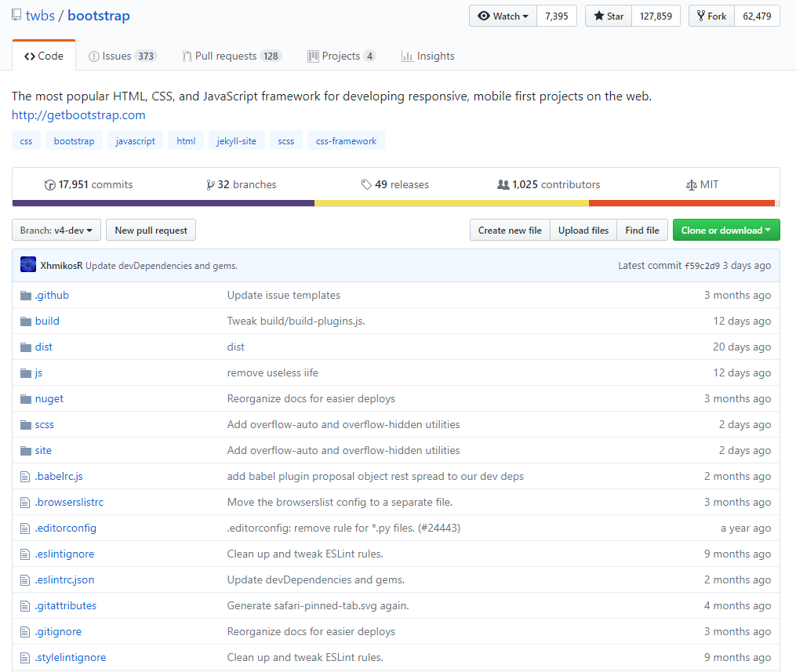Open the 32 branches link
The width and height of the screenshot is (796, 672).
click(242, 185)
